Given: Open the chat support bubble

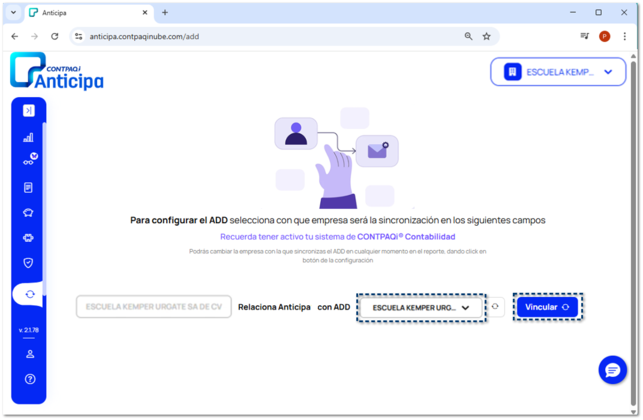Looking at the screenshot, I should click(612, 370).
